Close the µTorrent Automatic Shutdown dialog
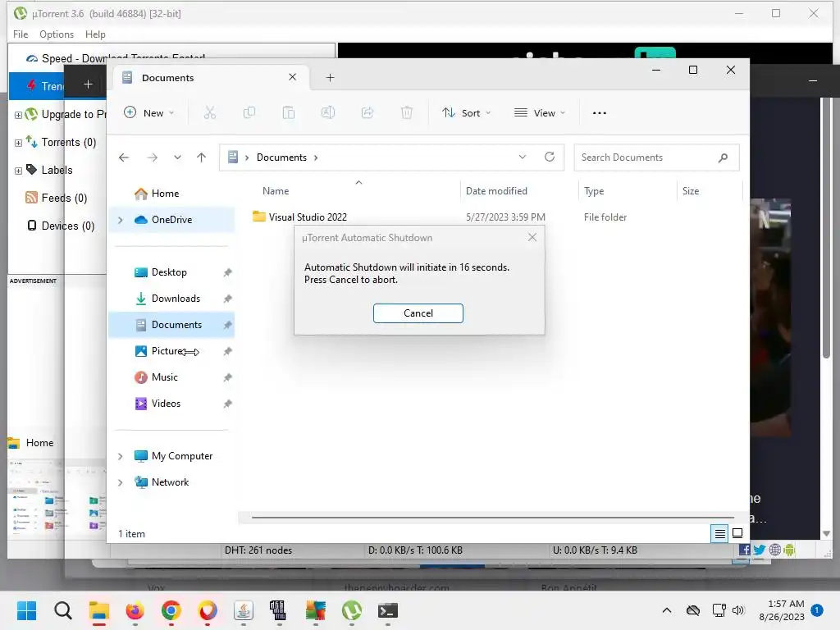 pos(532,237)
